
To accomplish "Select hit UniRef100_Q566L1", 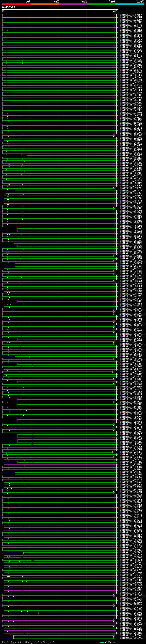I will coord(131,354).
